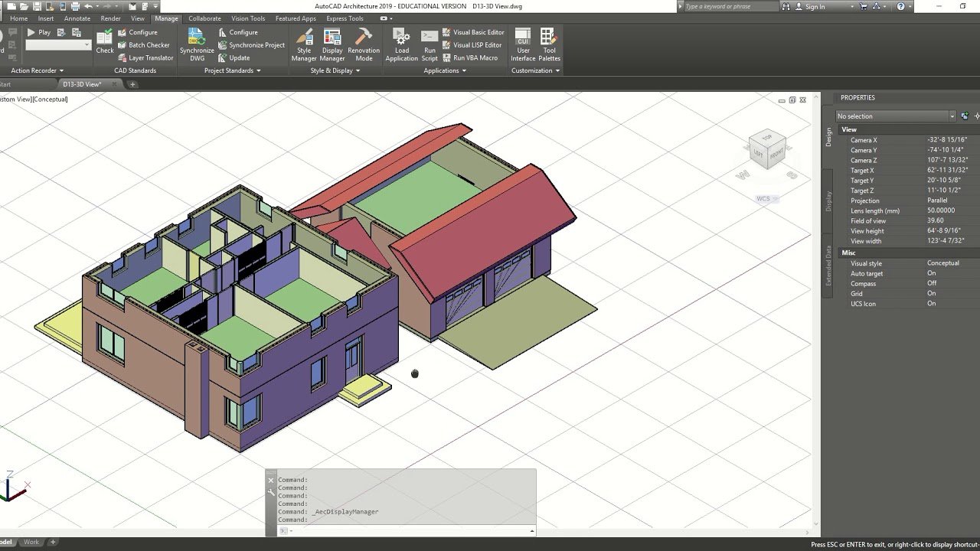Activate Renovation Mode

(364, 45)
